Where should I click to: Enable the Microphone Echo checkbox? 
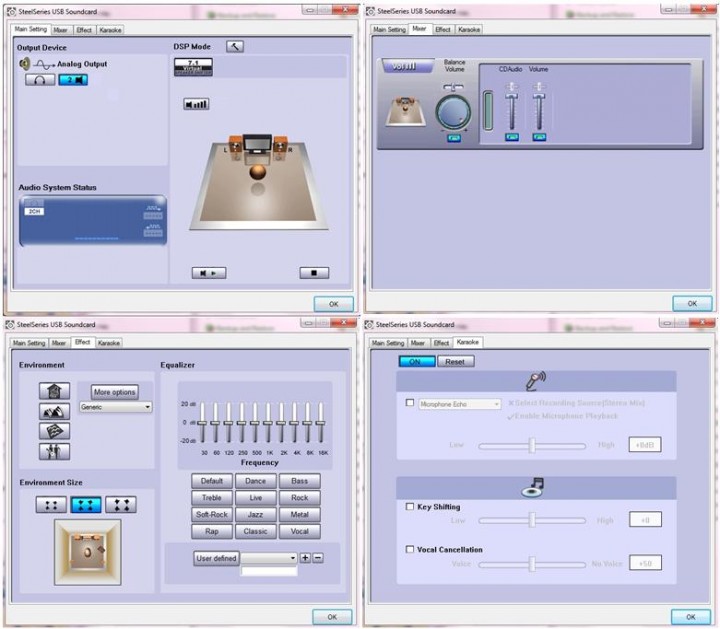410,403
